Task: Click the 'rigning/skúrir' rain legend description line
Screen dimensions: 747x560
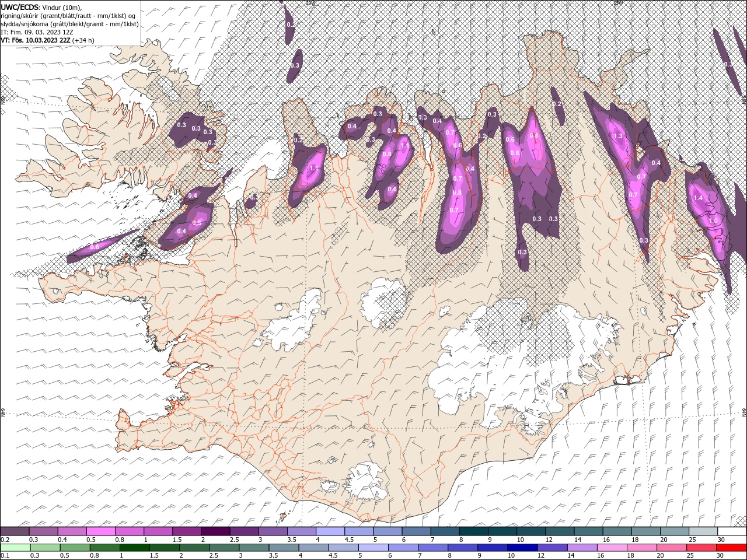Action: 69,15
